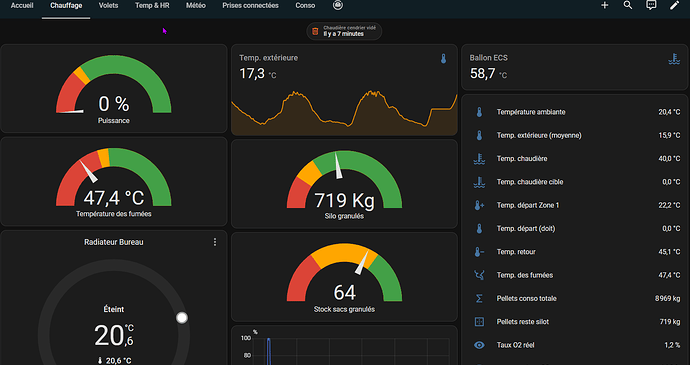Open the Temp. départ (doit) label

tap(526, 229)
